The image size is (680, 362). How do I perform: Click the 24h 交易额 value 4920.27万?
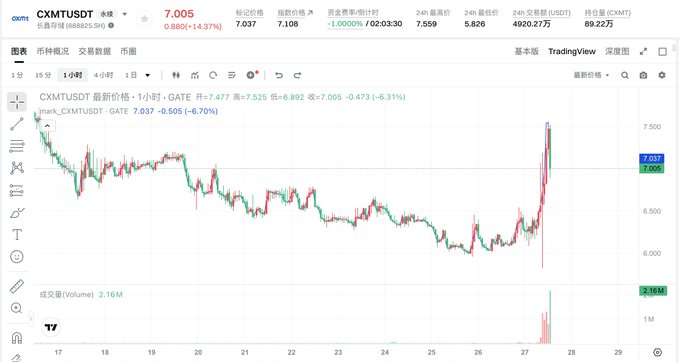tap(531, 24)
